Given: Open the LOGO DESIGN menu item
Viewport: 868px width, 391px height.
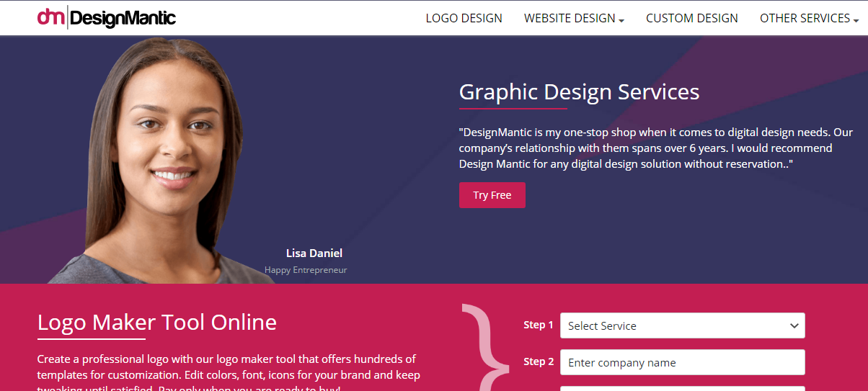Looking at the screenshot, I should point(464,19).
